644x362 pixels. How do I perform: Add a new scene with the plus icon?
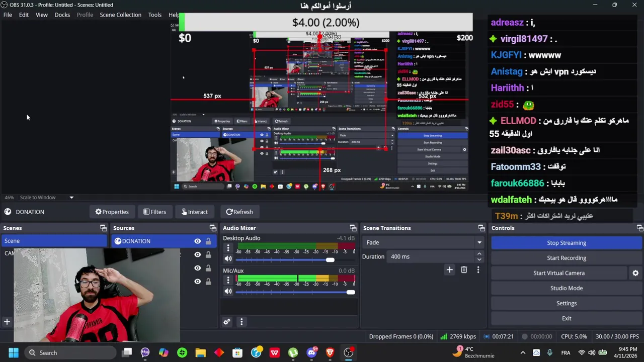[7, 322]
